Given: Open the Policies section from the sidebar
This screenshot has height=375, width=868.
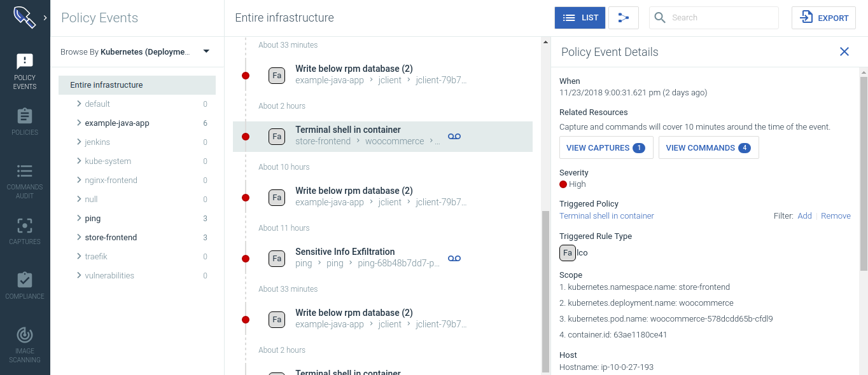Looking at the screenshot, I should click(25, 122).
